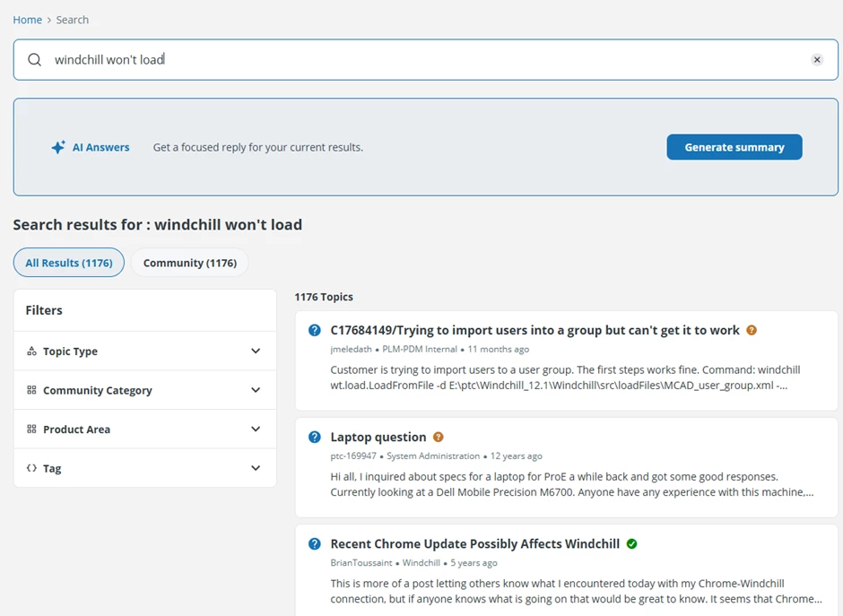Click question icon beside Laptop question topic
This screenshot has height=616, width=843.
click(x=315, y=437)
